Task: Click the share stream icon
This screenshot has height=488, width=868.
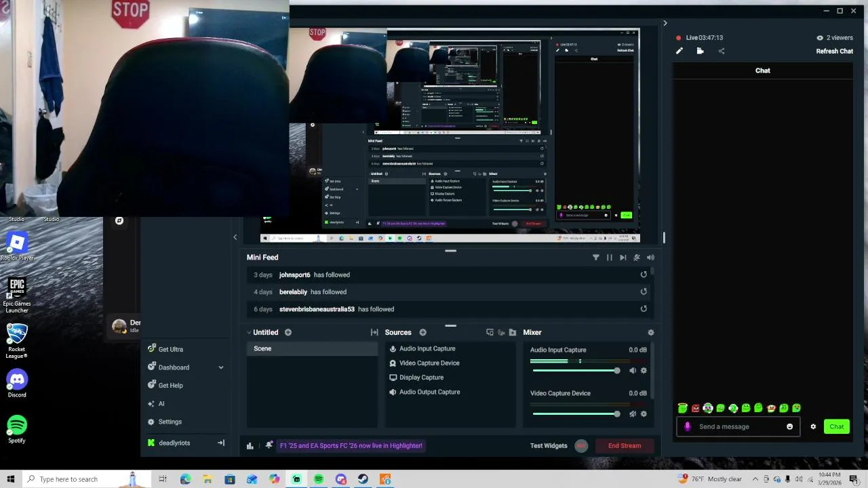Action: [x=722, y=51]
